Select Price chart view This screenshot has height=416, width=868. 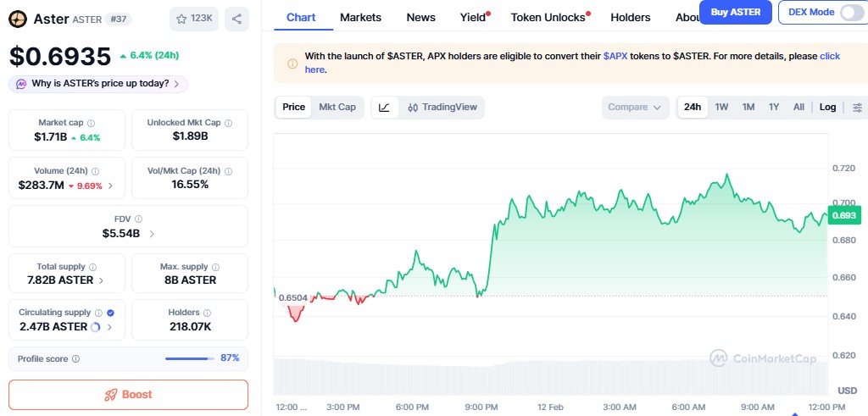point(293,107)
